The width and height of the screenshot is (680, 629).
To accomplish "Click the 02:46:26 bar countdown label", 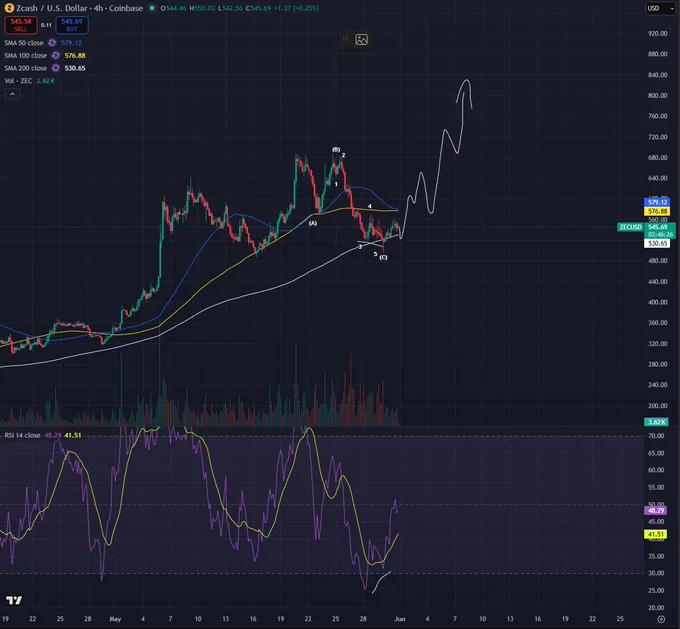I will (660, 234).
